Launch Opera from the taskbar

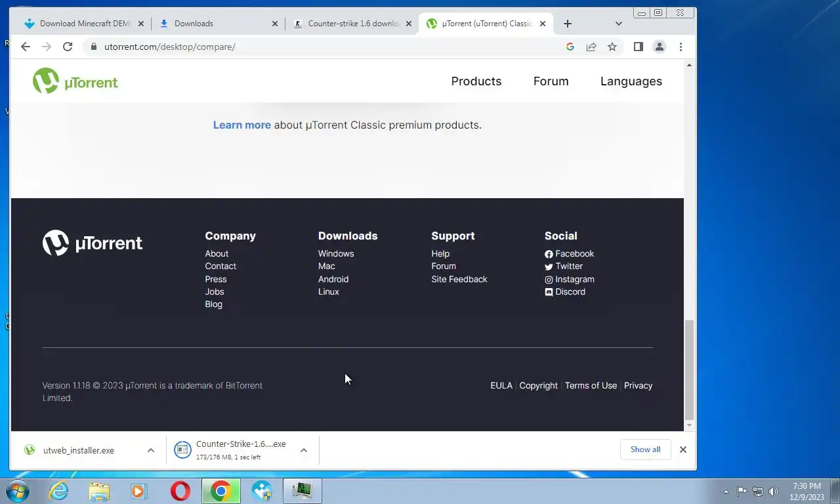(x=180, y=491)
